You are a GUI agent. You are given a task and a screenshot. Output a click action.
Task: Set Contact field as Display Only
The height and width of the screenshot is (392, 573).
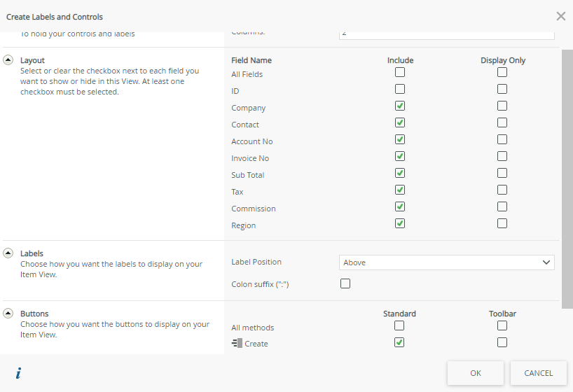pos(502,122)
